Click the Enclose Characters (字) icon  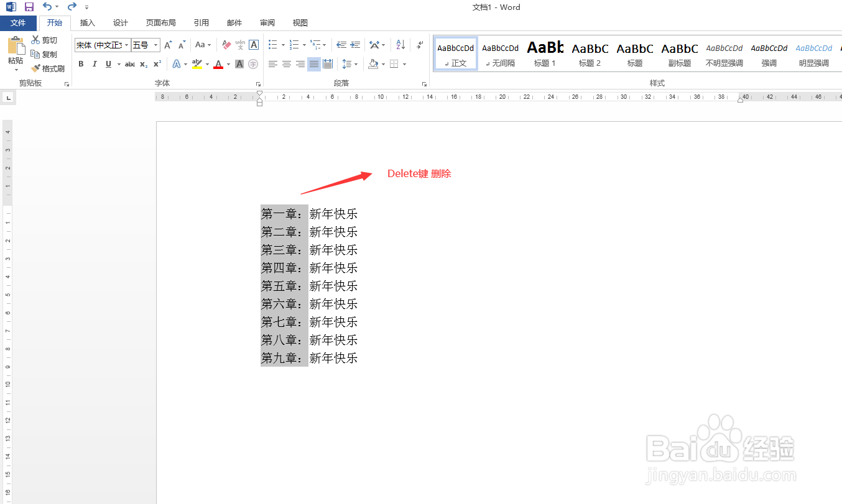point(253,64)
